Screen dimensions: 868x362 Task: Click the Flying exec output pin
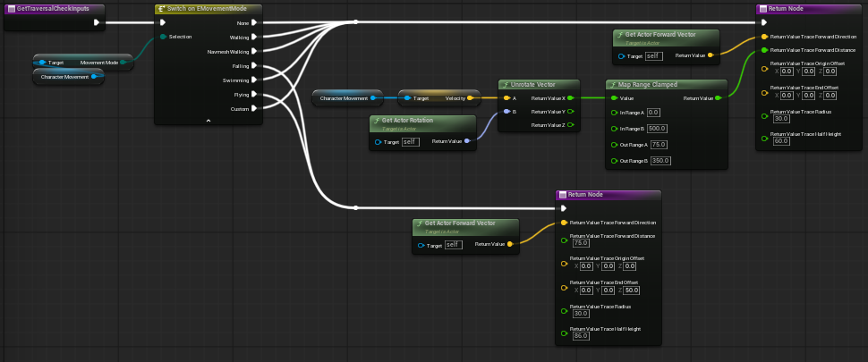[x=254, y=95]
